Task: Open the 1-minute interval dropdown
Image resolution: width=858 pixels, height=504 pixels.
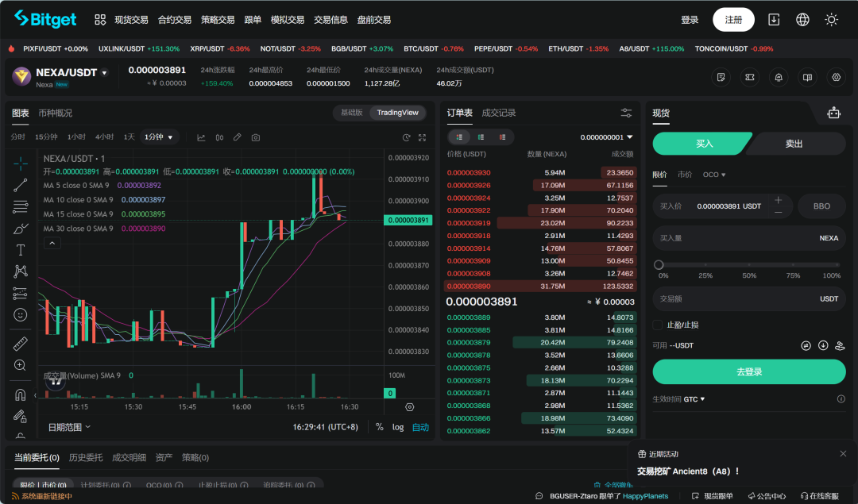Action: 159,137
